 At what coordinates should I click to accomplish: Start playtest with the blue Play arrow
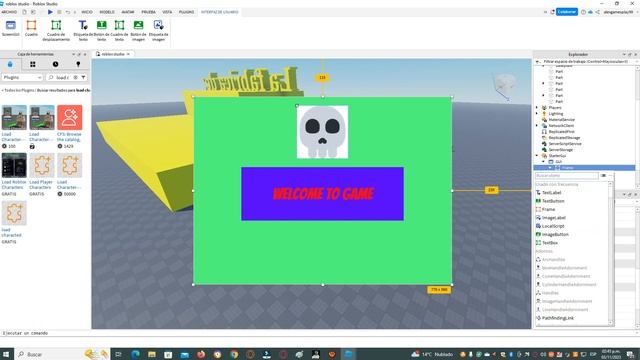pyautogui.click(x=50, y=12)
